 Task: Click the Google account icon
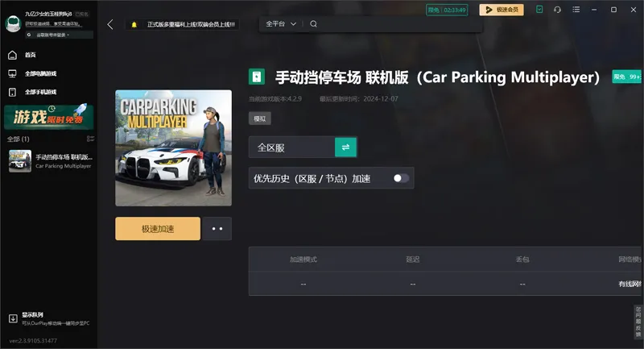click(29, 35)
